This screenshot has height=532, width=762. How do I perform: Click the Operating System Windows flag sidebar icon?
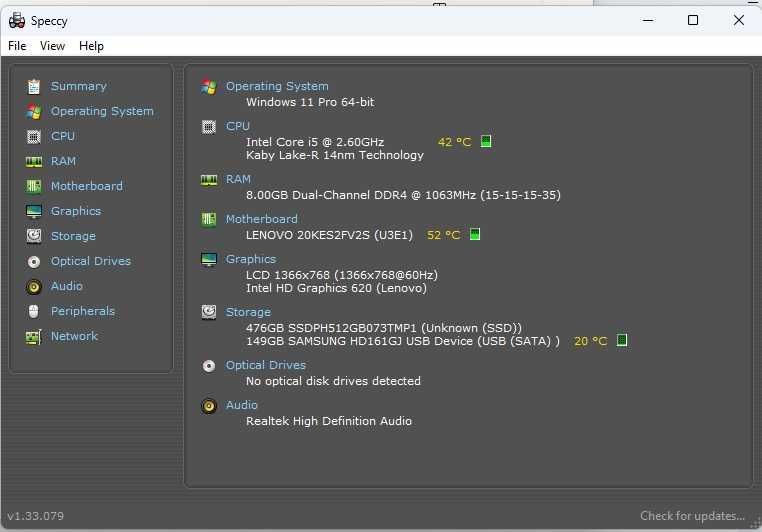tap(34, 112)
